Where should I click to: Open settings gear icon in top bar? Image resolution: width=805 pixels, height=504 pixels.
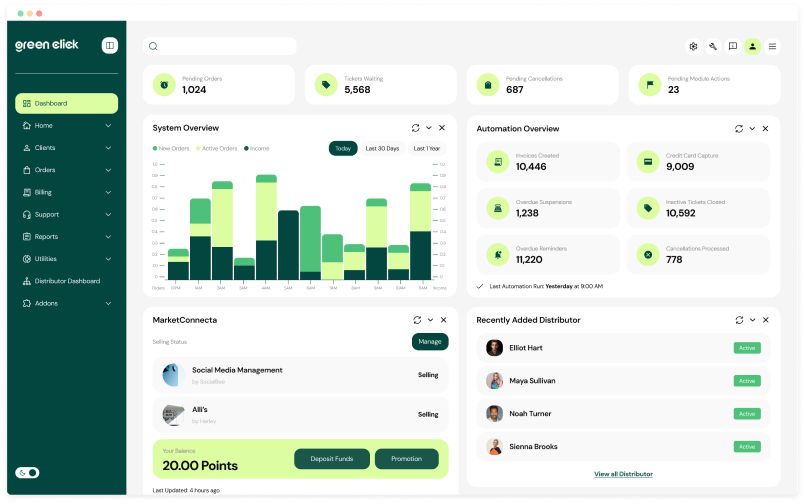(x=693, y=46)
